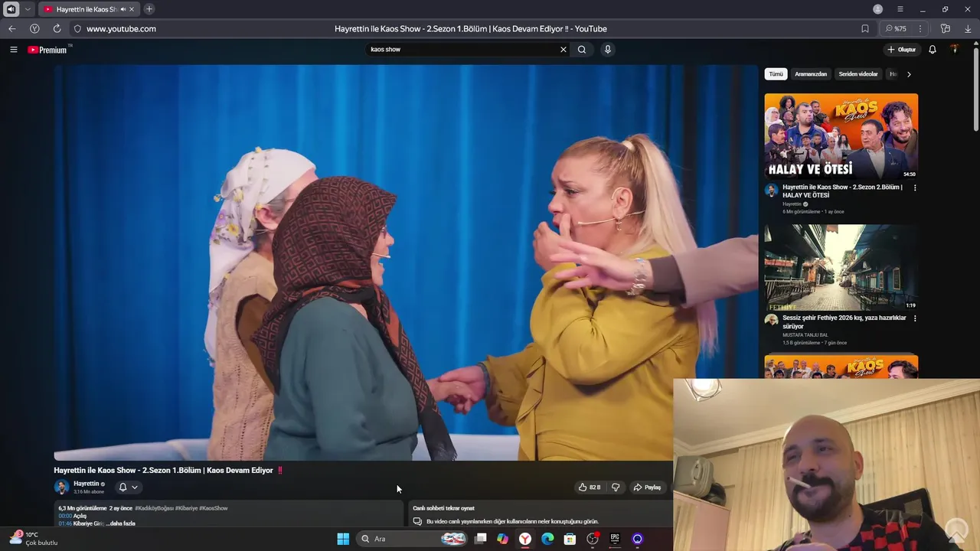The width and height of the screenshot is (980, 551).
Task: Launch Copilot from the taskbar
Action: 502,539
